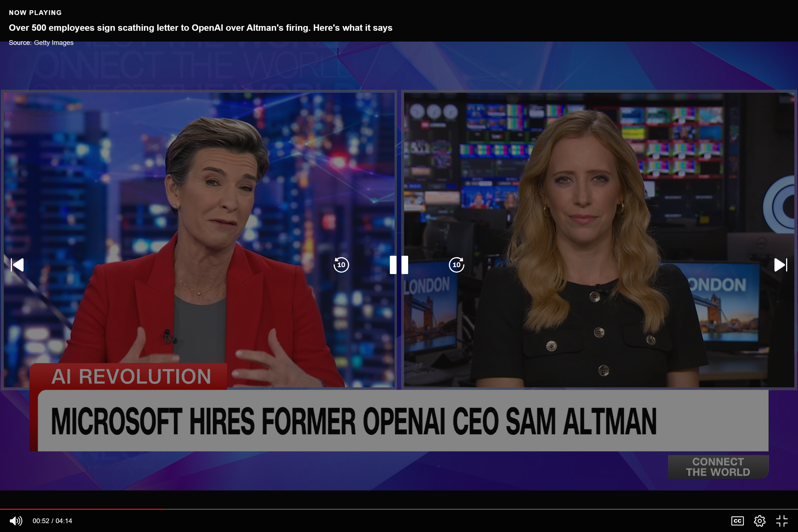Pause the playing video

click(x=399, y=265)
